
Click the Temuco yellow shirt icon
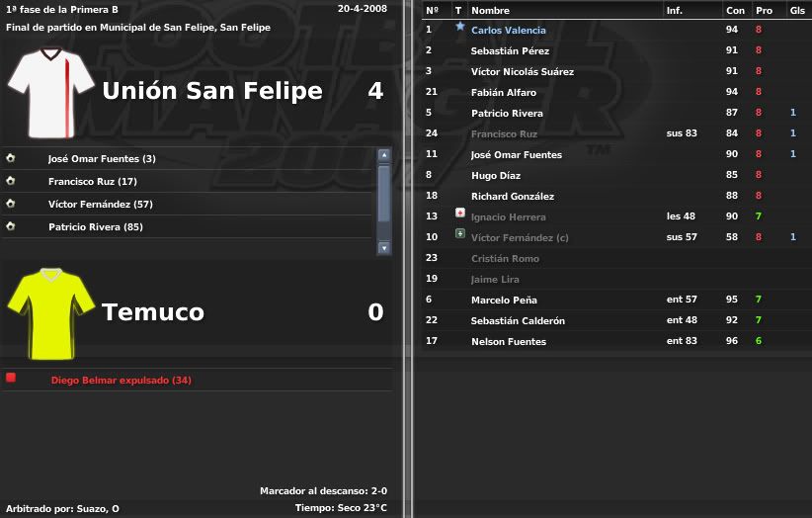point(50,314)
